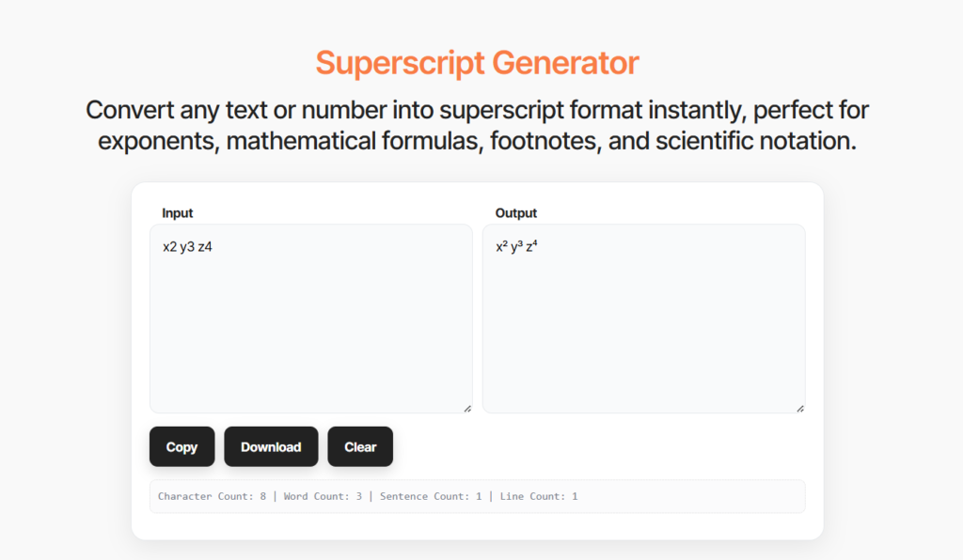The height and width of the screenshot is (560, 963).
Task: Click the description paragraph text
Action: click(478, 125)
